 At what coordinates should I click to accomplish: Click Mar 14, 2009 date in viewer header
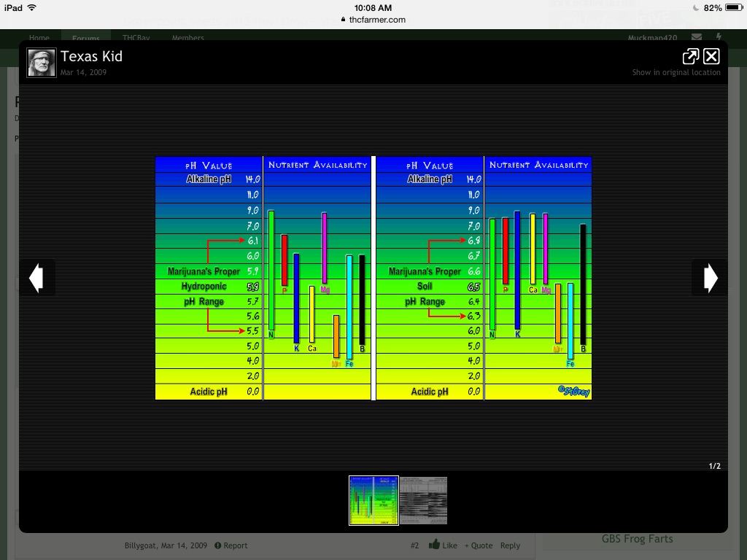pyautogui.click(x=83, y=72)
